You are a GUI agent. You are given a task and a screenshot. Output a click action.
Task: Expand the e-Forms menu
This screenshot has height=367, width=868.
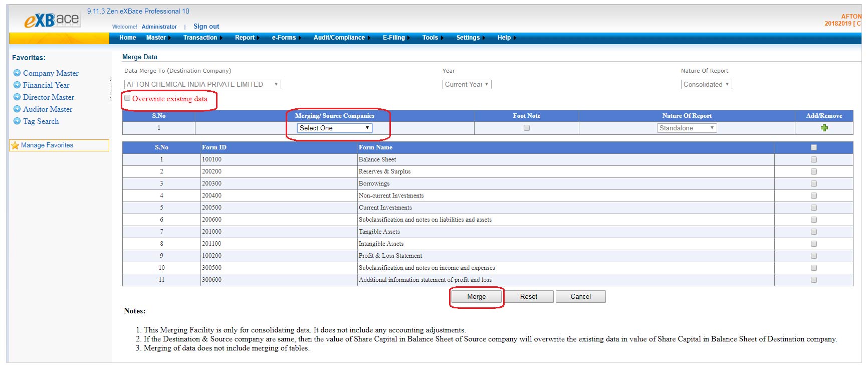coord(286,38)
